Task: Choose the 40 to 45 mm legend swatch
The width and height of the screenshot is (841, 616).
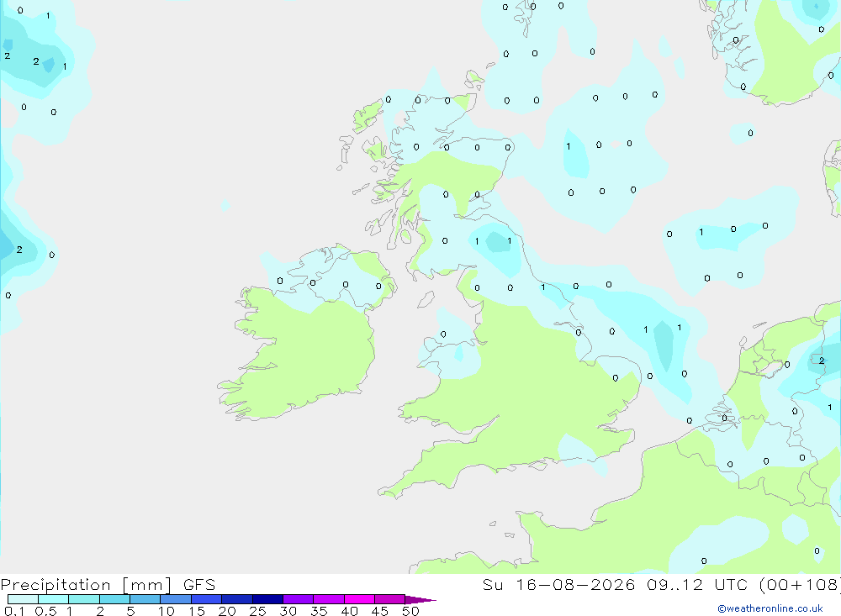Action: (359, 599)
